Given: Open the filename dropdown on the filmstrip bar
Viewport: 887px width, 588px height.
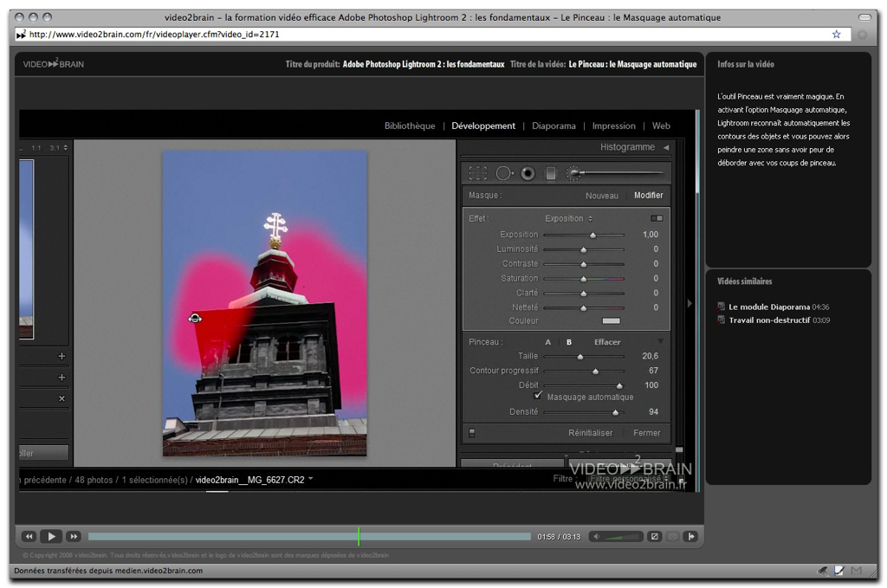Looking at the screenshot, I should point(311,479).
